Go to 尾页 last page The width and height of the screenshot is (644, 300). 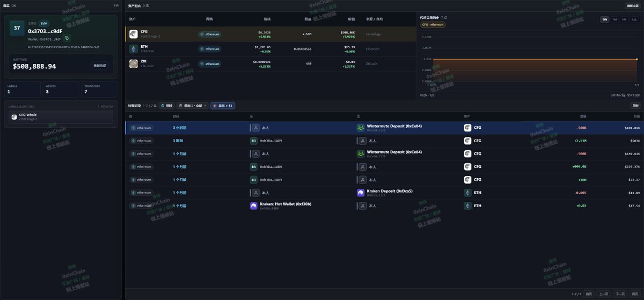[634, 294]
